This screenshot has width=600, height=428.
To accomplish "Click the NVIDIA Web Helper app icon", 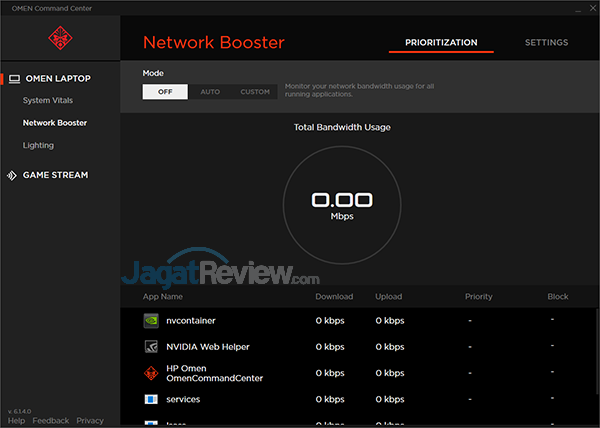I will [150, 347].
